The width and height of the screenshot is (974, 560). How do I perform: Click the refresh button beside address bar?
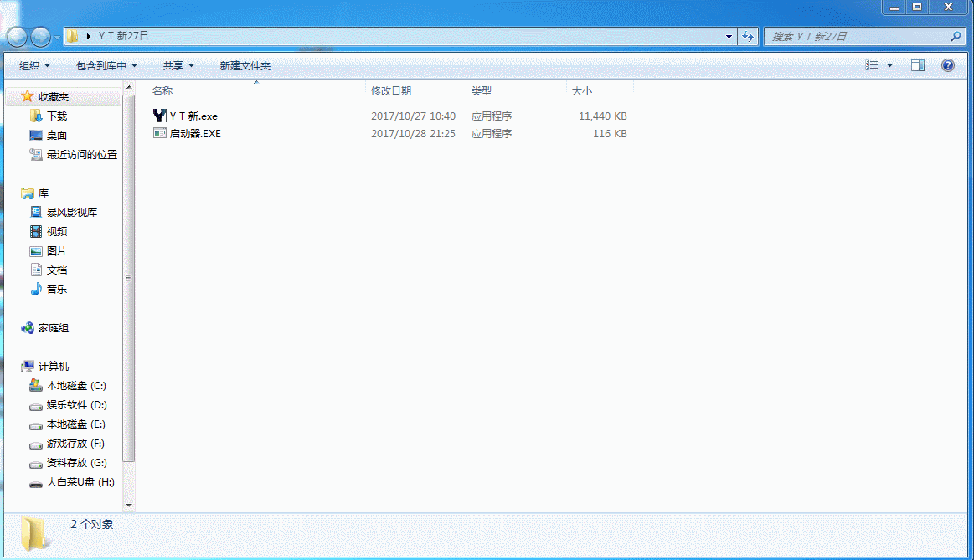point(749,37)
